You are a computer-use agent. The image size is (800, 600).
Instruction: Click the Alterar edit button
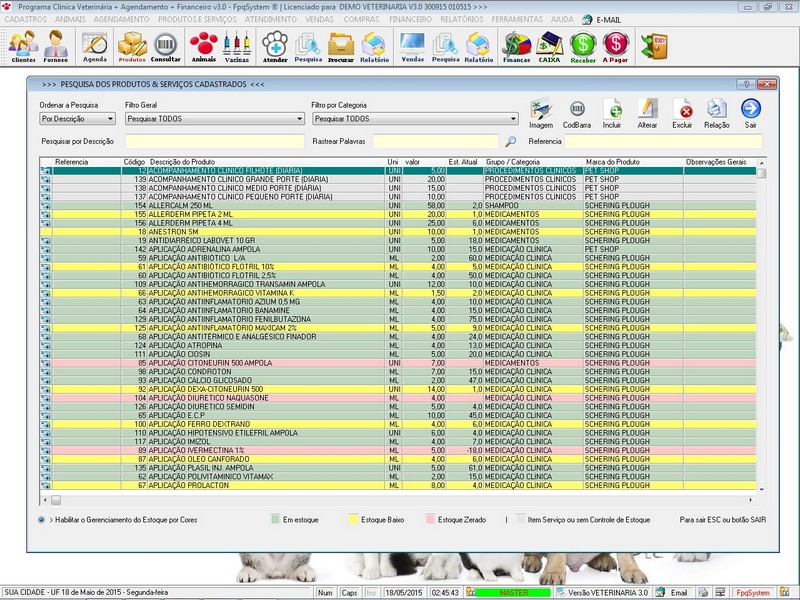pos(647,112)
